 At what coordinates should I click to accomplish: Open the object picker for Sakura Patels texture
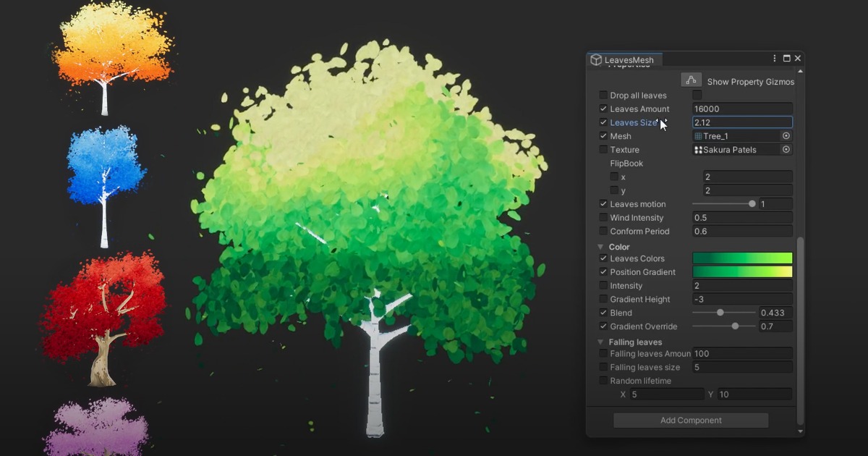point(786,149)
